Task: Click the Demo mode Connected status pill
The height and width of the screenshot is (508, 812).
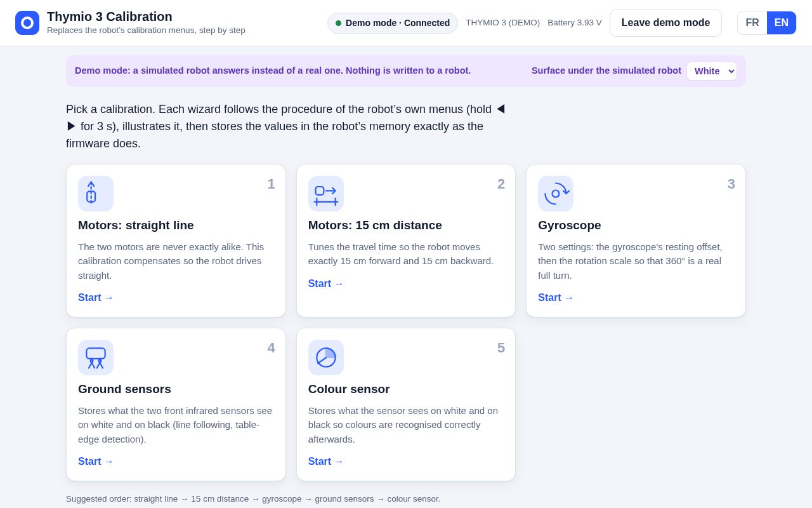Action: [x=393, y=23]
